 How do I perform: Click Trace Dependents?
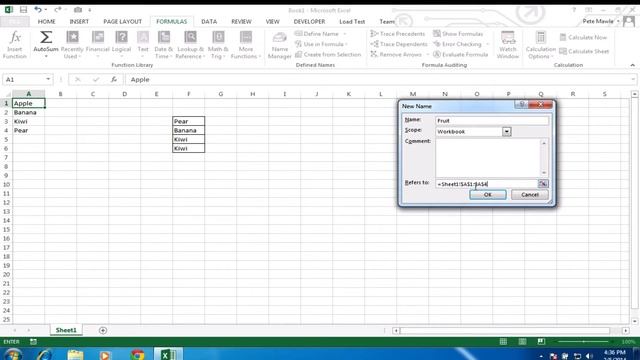399,44
